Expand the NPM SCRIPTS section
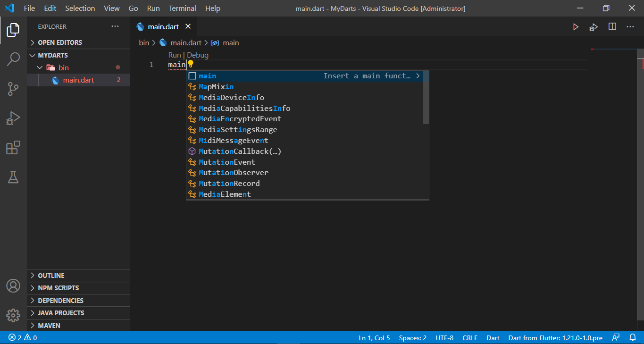This screenshot has width=644, height=344. point(58,288)
